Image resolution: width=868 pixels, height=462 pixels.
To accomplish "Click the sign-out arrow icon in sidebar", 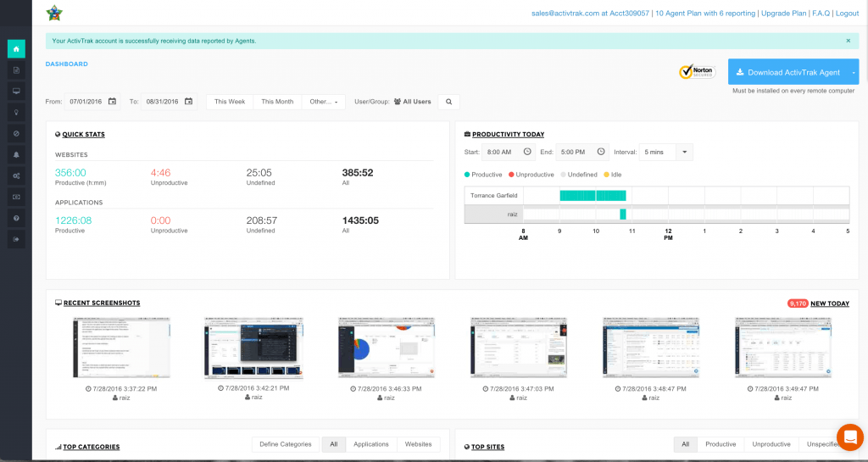I will pos(16,239).
